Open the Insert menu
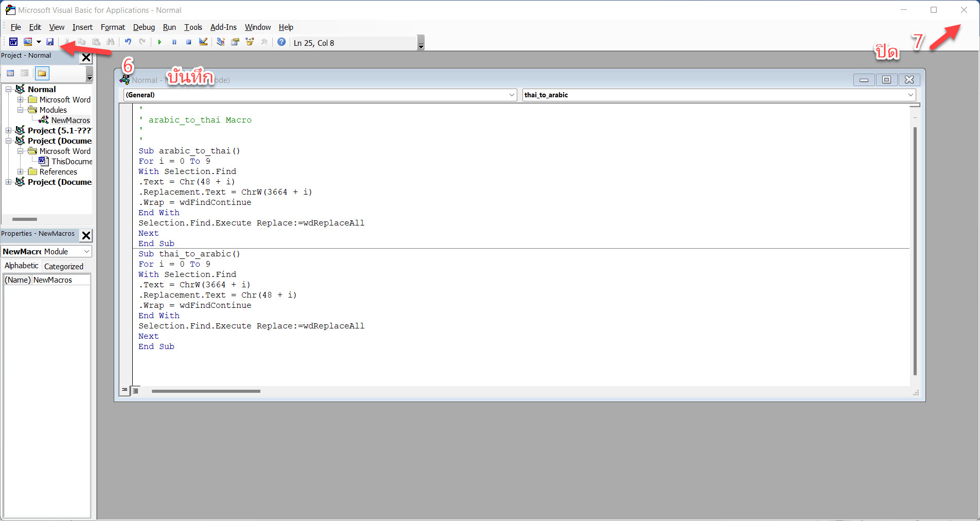Screen dimensions: 980x521 coord(82,27)
